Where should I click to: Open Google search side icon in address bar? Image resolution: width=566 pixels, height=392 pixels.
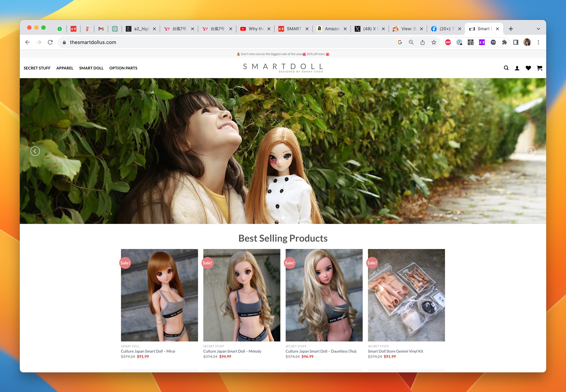(x=400, y=42)
